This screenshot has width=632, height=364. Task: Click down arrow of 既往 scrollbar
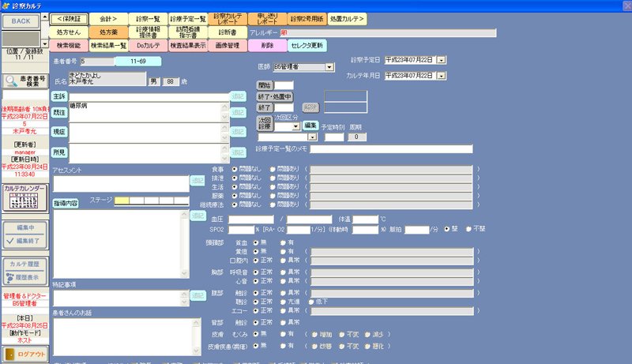225,117
